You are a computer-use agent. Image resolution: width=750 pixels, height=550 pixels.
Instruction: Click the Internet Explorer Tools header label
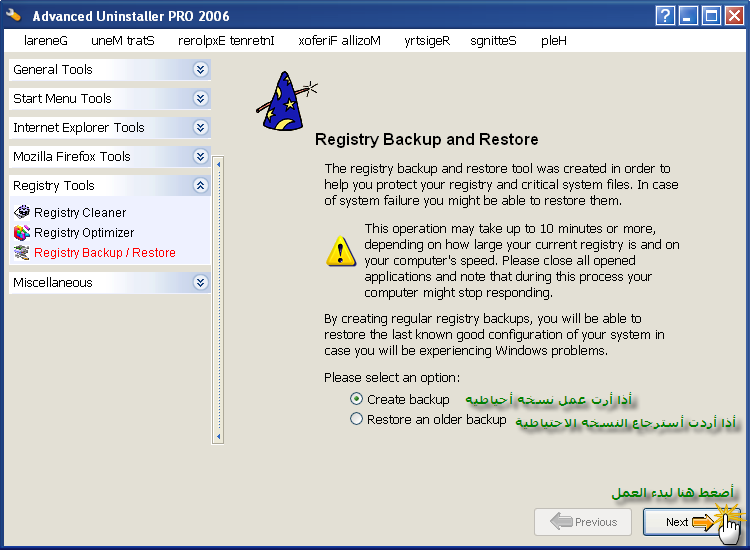click(x=79, y=127)
